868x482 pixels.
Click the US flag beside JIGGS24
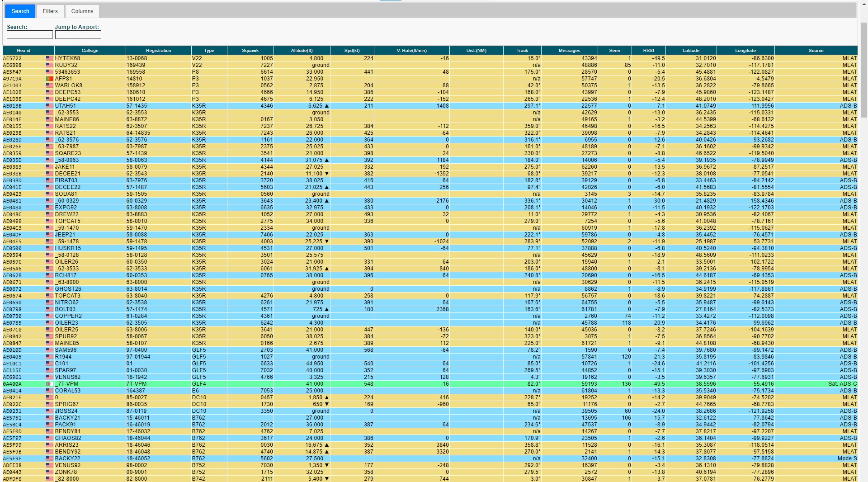(x=50, y=411)
